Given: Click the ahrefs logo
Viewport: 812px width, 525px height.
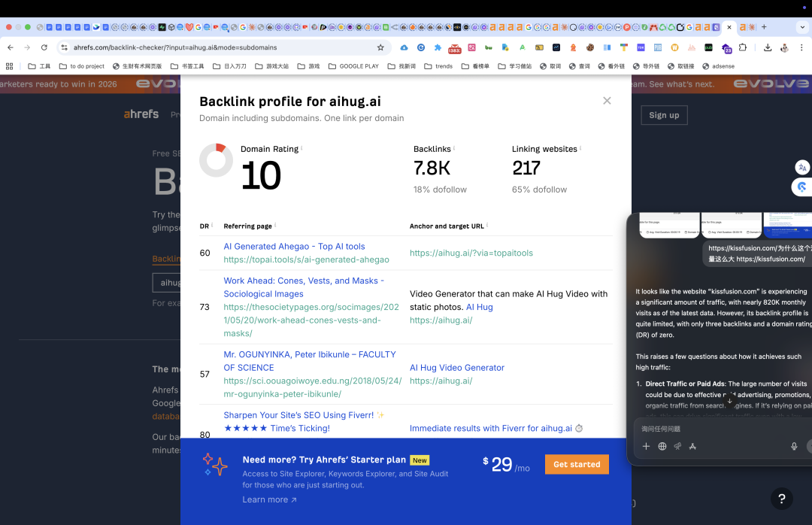Looking at the screenshot, I should coord(141,114).
